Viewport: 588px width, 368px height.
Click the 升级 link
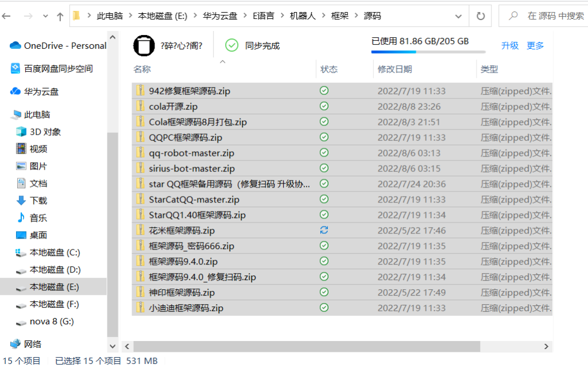pos(509,45)
